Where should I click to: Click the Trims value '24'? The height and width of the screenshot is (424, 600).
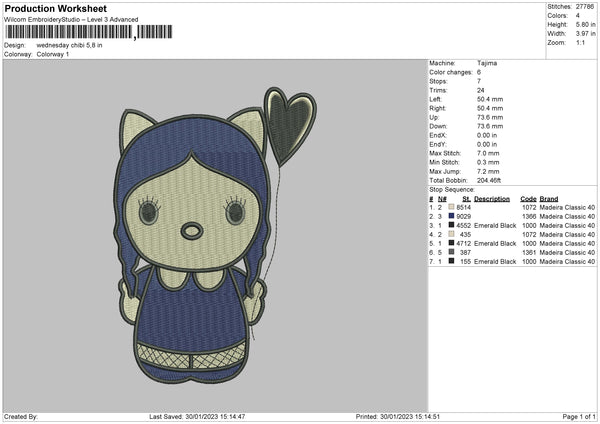point(481,90)
